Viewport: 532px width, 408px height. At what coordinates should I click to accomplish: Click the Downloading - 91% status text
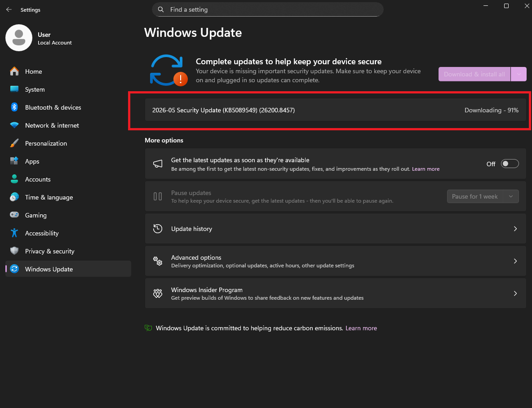pyautogui.click(x=491, y=110)
